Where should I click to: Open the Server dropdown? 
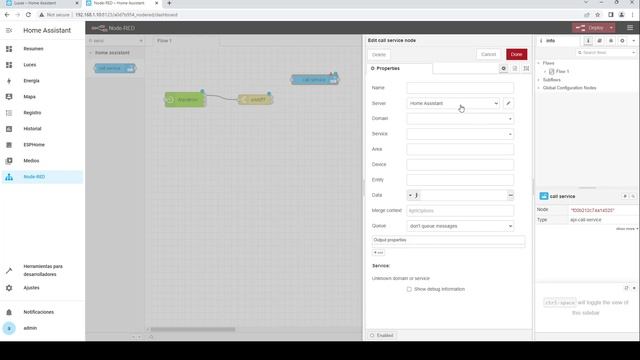[x=453, y=103]
